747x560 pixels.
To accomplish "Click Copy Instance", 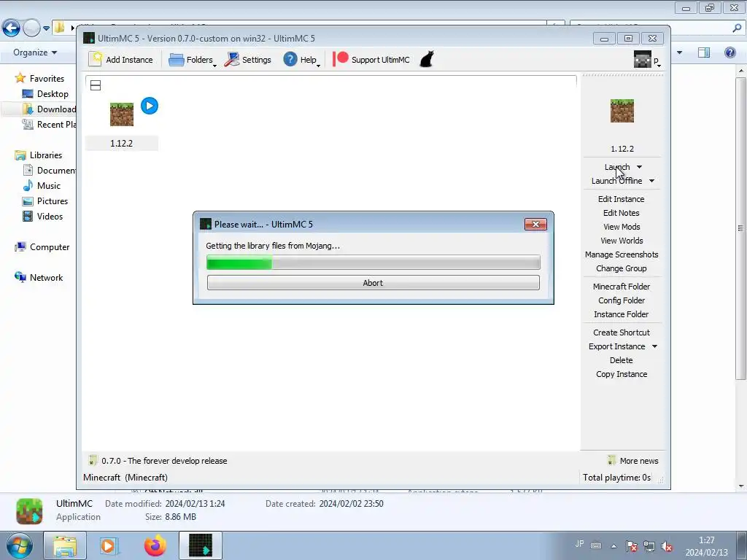I will [x=622, y=374].
